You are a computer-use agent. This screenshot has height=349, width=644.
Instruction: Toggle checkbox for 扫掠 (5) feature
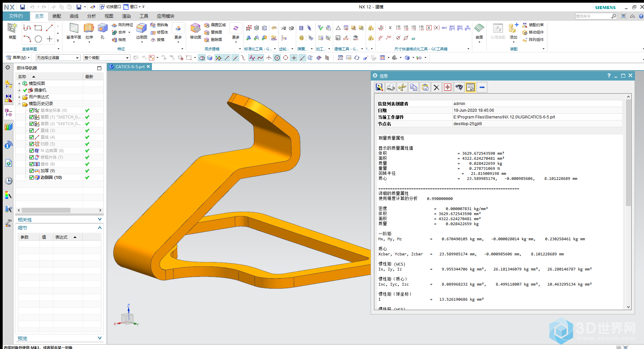pyautogui.click(x=32, y=144)
